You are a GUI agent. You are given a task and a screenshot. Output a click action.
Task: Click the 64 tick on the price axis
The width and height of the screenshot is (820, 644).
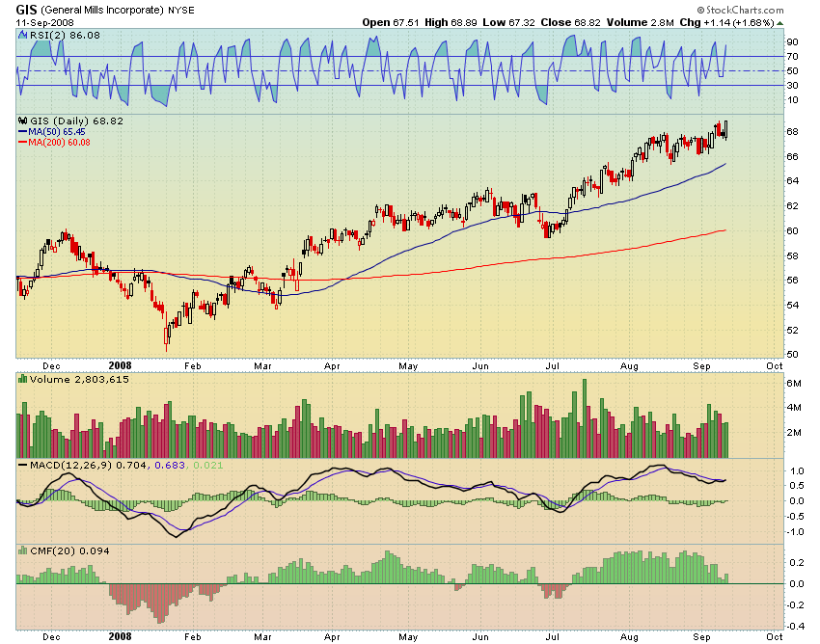click(x=792, y=181)
